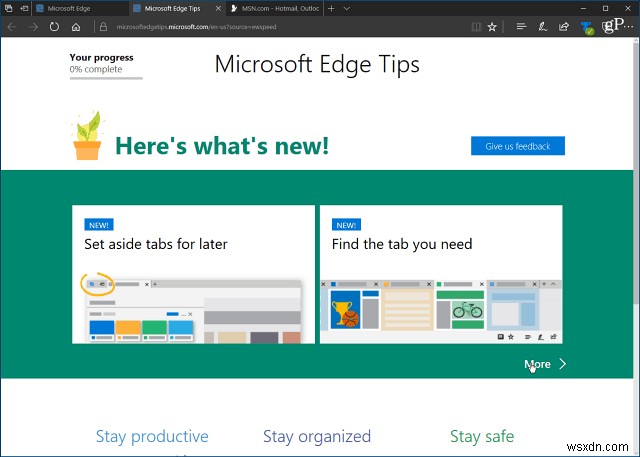Screen dimensions: 640x457
Task: Go forward to next page
Action: (x=33, y=27)
